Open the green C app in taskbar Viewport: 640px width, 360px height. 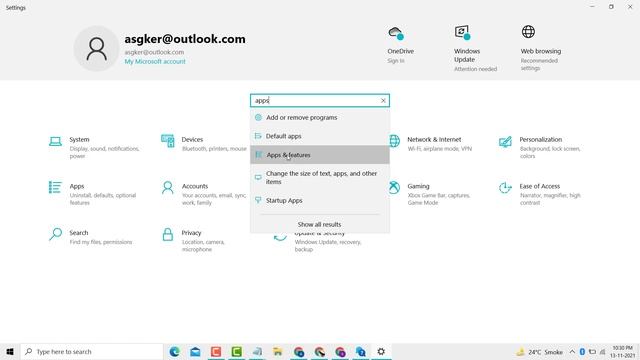coord(237,351)
